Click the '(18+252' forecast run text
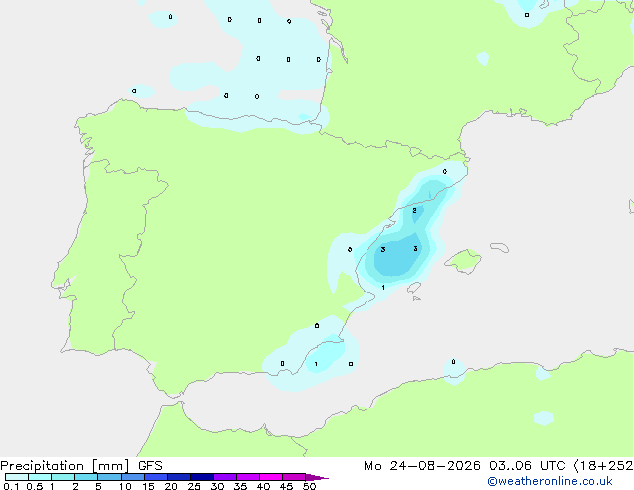This screenshot has width=634, height=490. (x=603, y=466)
